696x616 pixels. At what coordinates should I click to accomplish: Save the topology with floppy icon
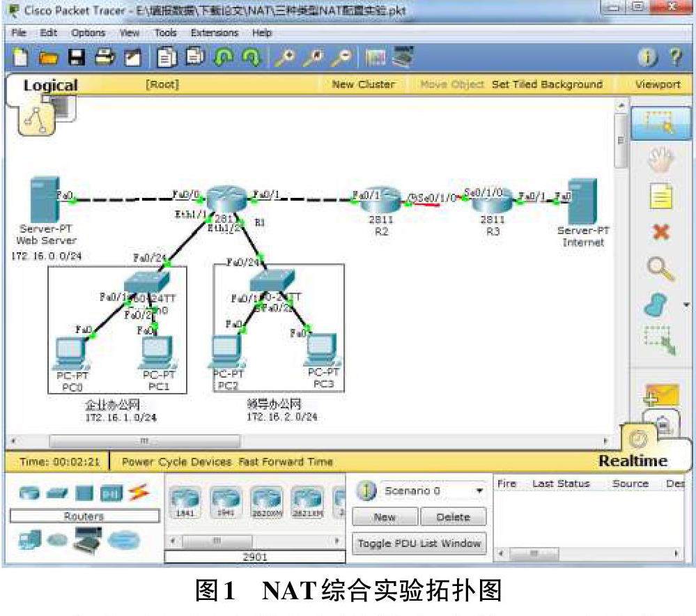click(77, 58)
